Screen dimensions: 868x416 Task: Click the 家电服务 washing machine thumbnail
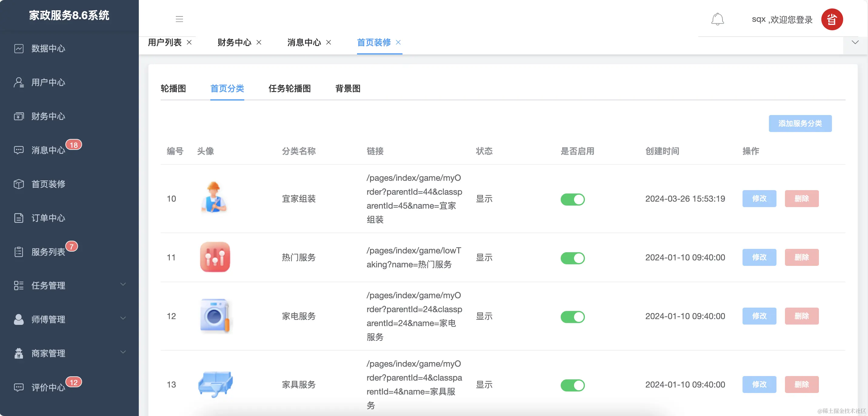[215, 316]
